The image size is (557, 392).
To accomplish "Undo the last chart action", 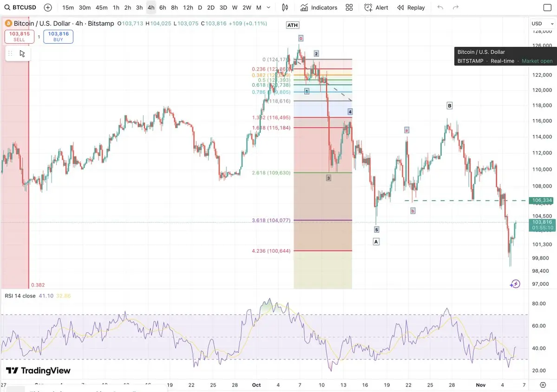I will point(440,7).
